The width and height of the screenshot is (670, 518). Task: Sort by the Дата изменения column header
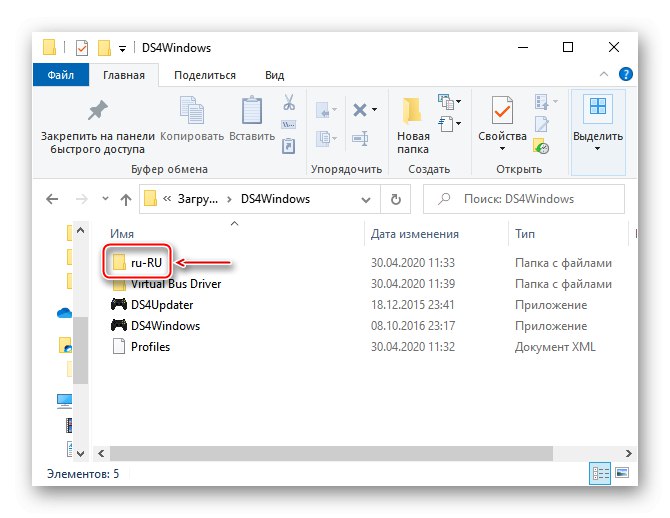coord(414,234)
